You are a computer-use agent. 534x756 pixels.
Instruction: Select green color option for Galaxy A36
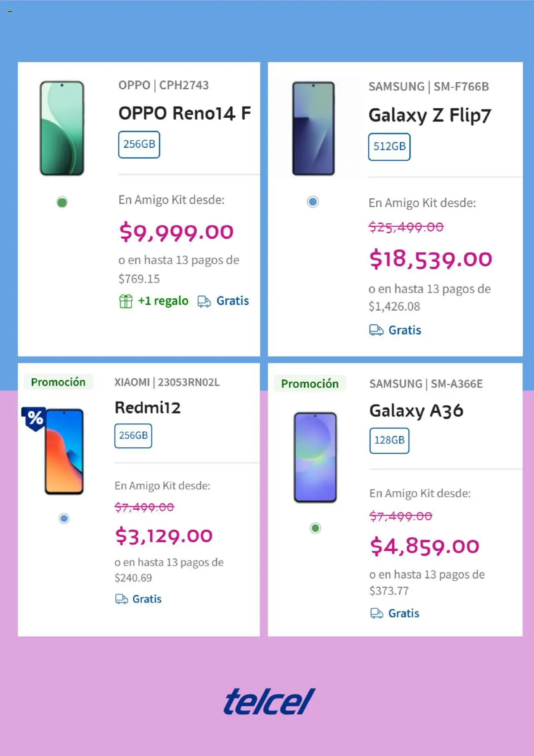(x=315, y=528)
